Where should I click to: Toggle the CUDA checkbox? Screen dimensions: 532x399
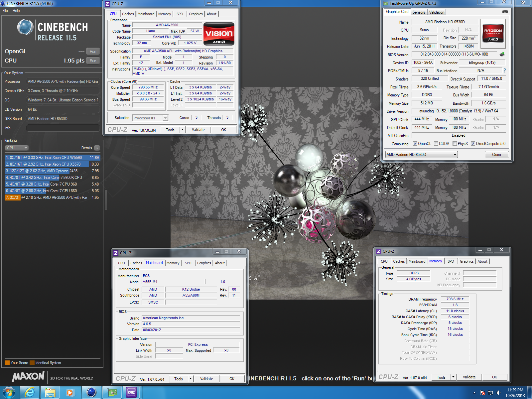tap(436, 144)
